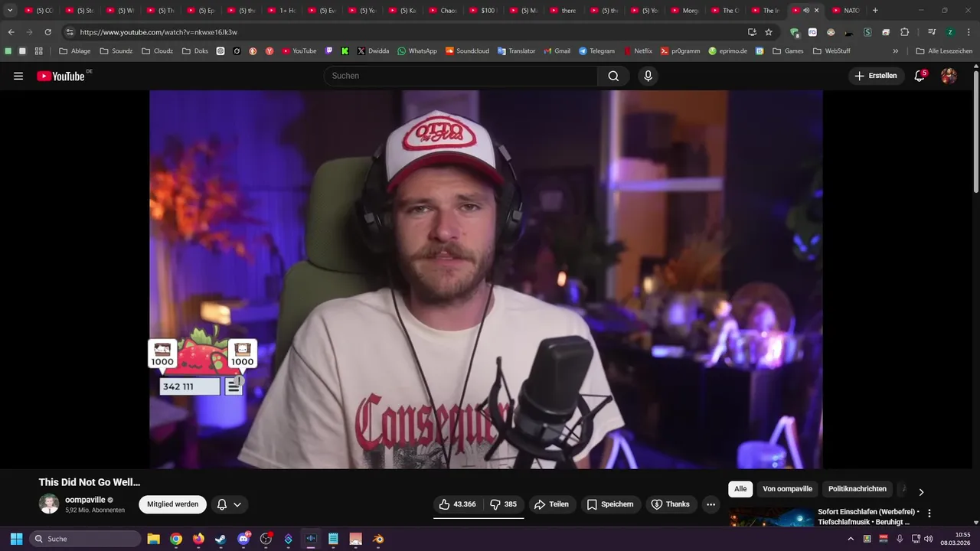This screenshot has width=980, height=551.
Task: Like the video with the thumbs up
Action: [458, 504]
